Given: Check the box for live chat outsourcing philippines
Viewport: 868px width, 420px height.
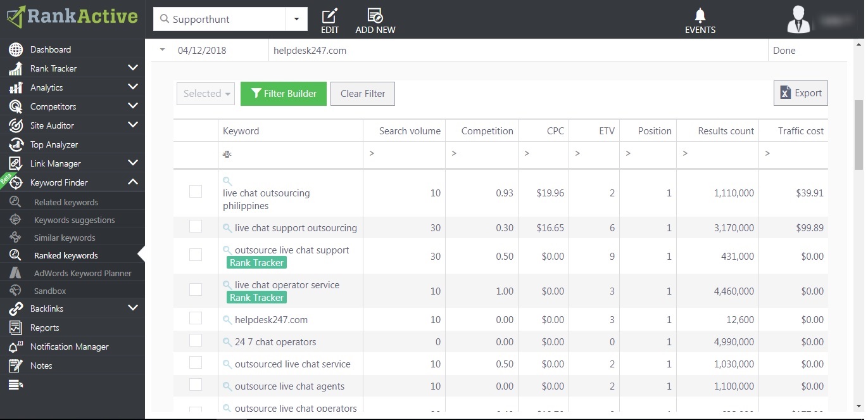Looking at the screenshot, I should coord(196,191).
